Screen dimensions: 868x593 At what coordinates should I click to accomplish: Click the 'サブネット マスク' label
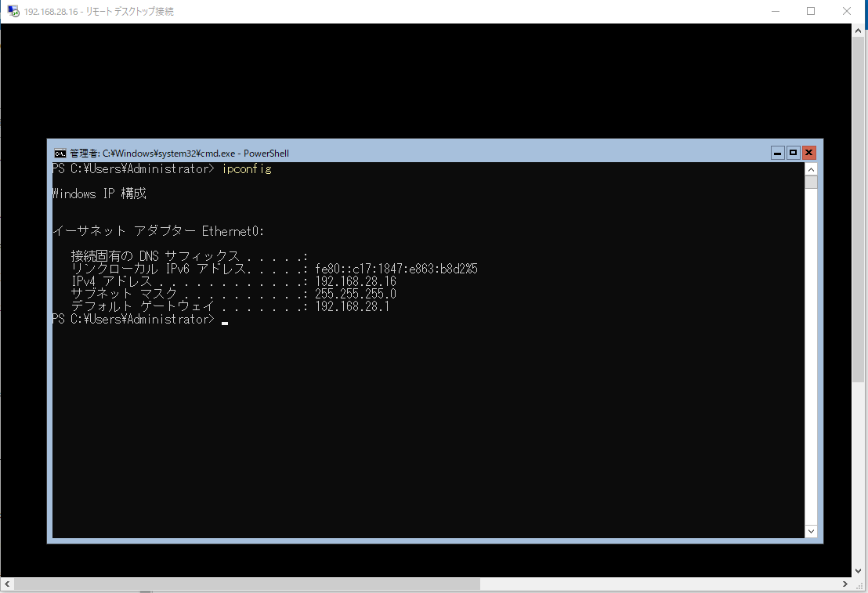124,294
